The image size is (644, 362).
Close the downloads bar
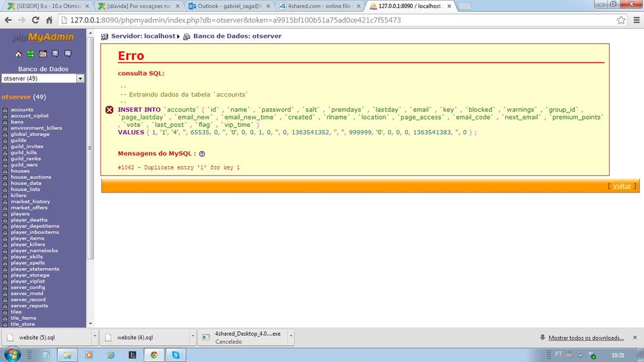coord(635,338)
